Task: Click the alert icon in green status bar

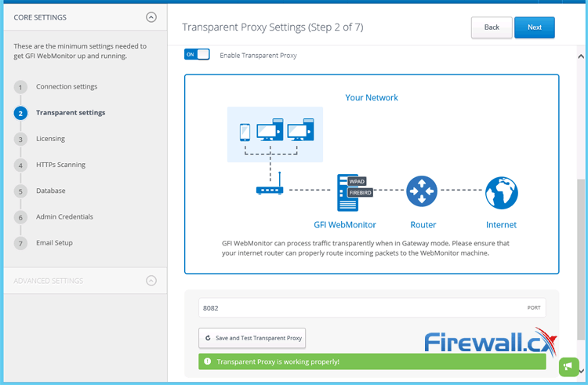Action: click(207, 361)
